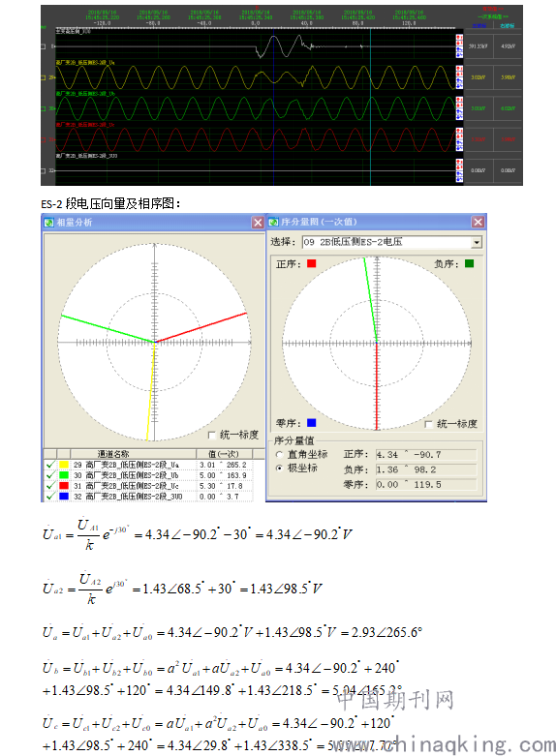Click the scale icons beside the green Ub waveform
The image size is (556, 756).
click(459, 109)
